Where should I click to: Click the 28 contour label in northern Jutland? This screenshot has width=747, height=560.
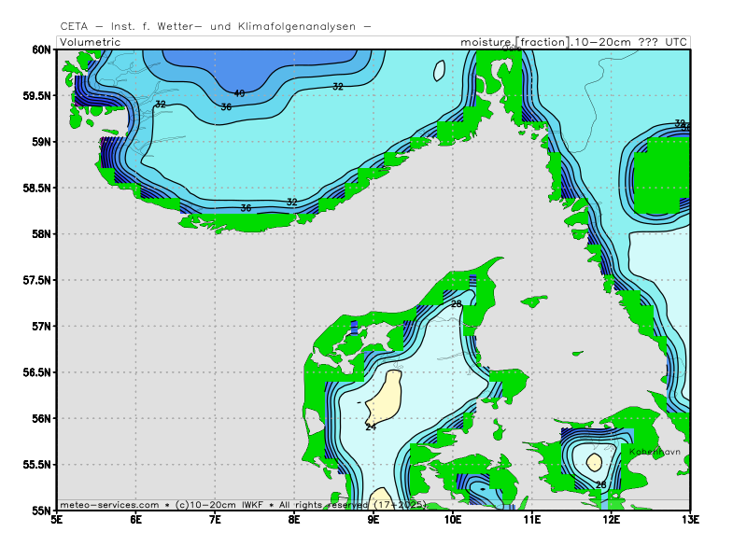coord(457,304)
